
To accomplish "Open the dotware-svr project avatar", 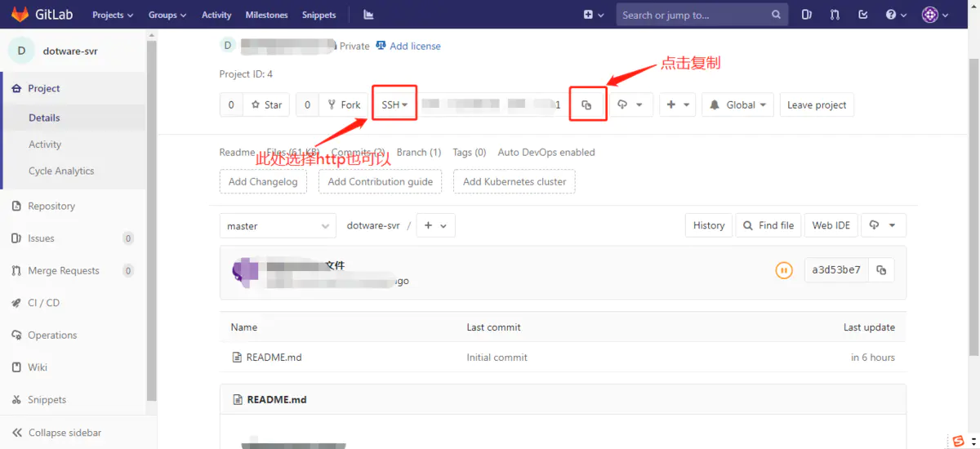I will point(21,51).
